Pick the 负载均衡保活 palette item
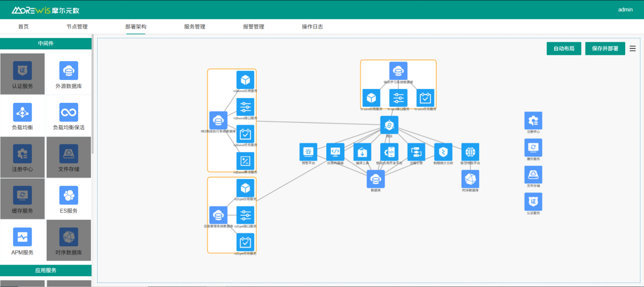Viewport: 644px width, 287px height. coord(69,112)
